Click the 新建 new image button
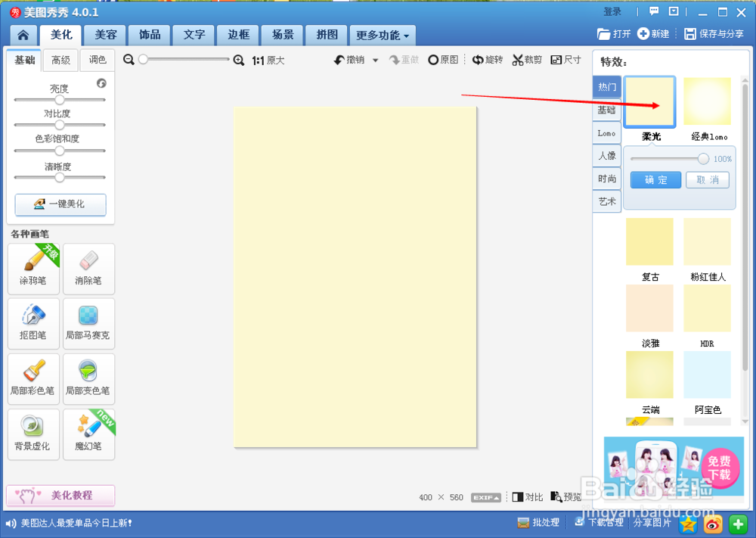 coord(653,34)
